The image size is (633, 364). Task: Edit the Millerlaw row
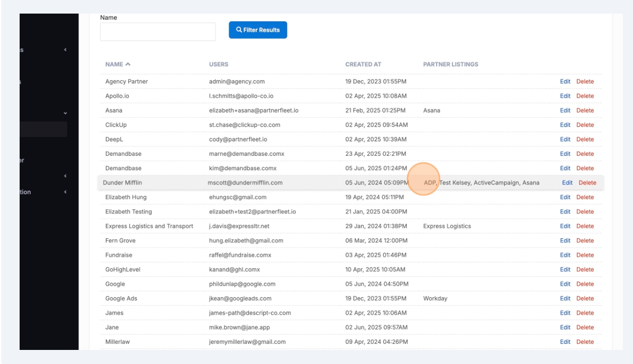click(565, 342)
